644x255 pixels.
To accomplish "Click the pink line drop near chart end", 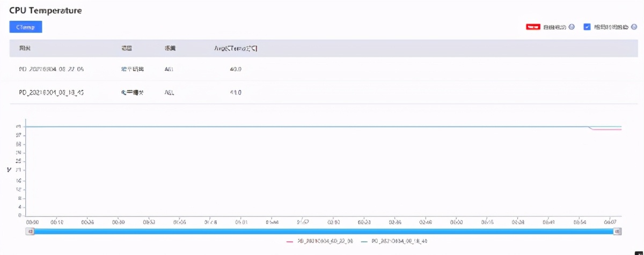I will (590, 128).
